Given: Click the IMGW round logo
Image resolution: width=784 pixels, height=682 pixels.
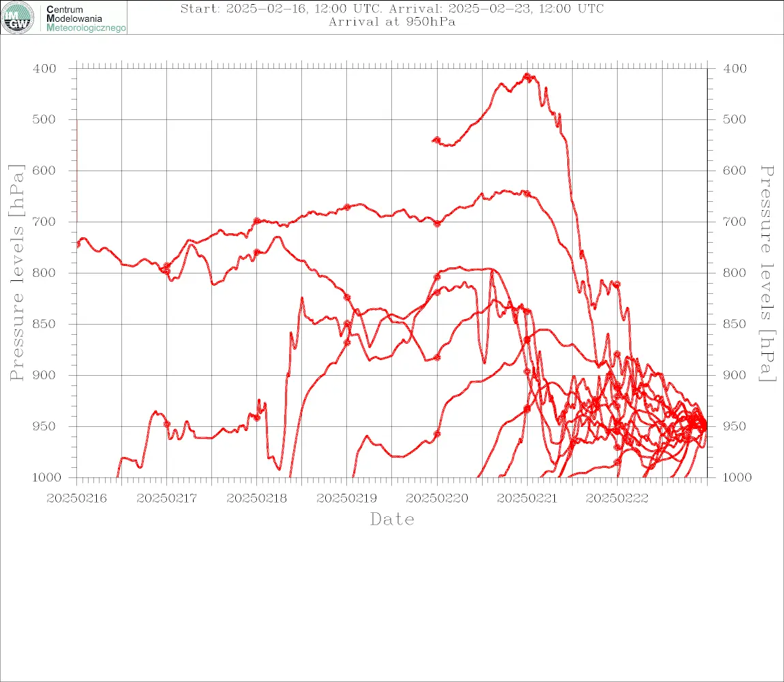Looking at the screenshot, I should pyautogui.click(x=18, y=18).
